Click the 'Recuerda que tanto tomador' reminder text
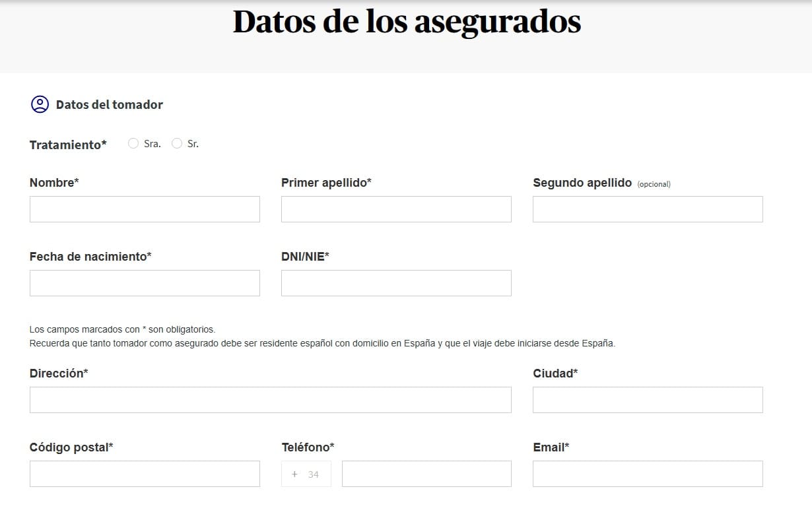812x522 pixels. [322, 343]
